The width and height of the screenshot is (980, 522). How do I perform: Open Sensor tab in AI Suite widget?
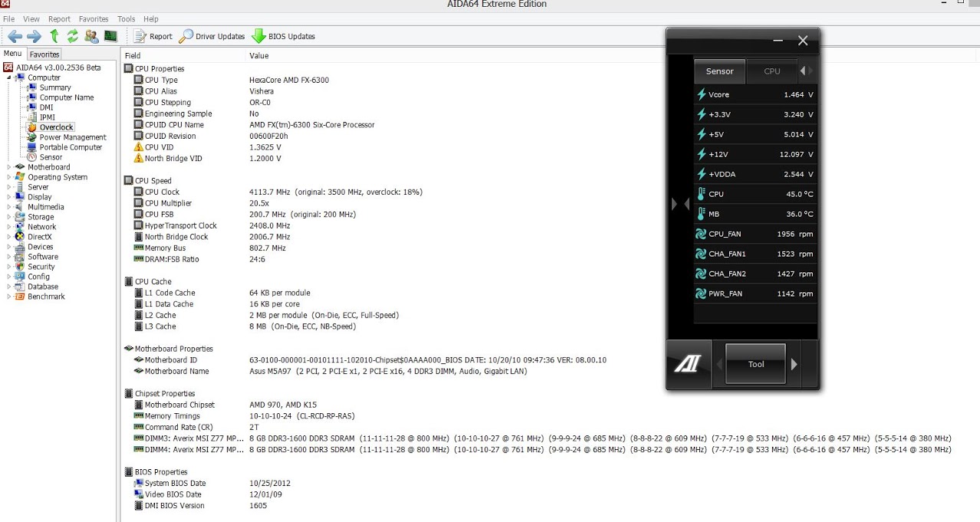(x=719, y=71)
